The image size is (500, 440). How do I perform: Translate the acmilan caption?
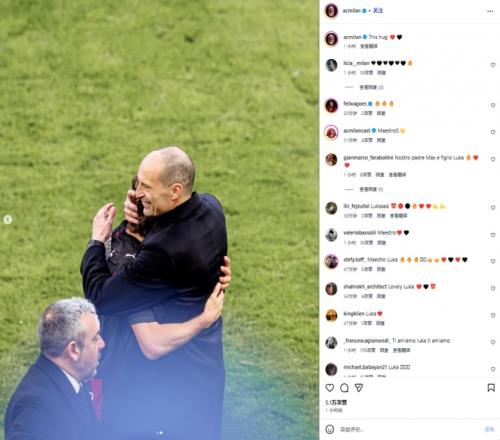point(369,46)
